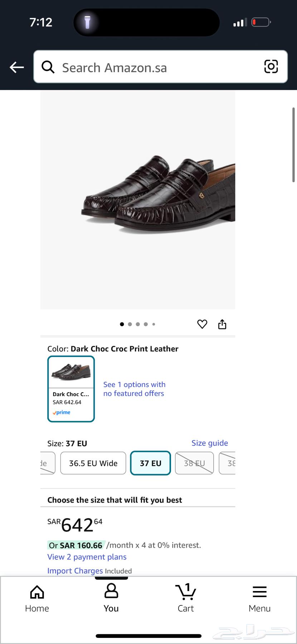Jump to second image carousel dot
Image resolution: width=297 pixels, height=644 pixels.
pyautogui.click(x=130, y=324)
